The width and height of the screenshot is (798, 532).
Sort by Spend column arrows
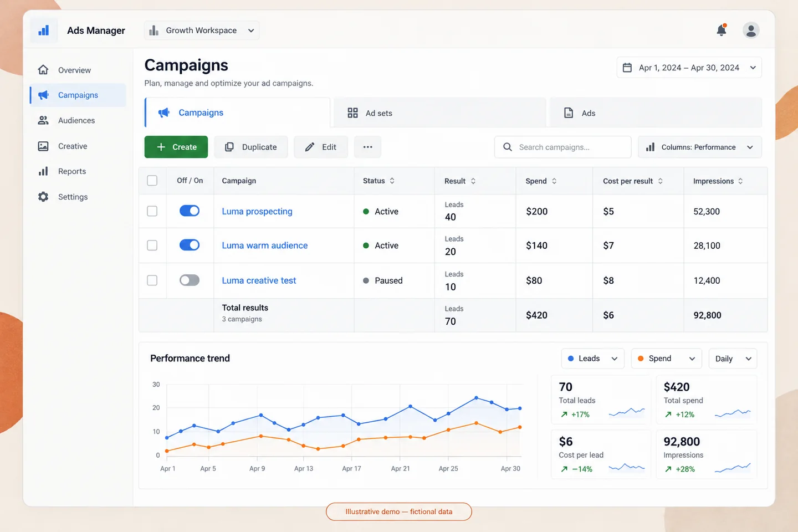(554, 181)
